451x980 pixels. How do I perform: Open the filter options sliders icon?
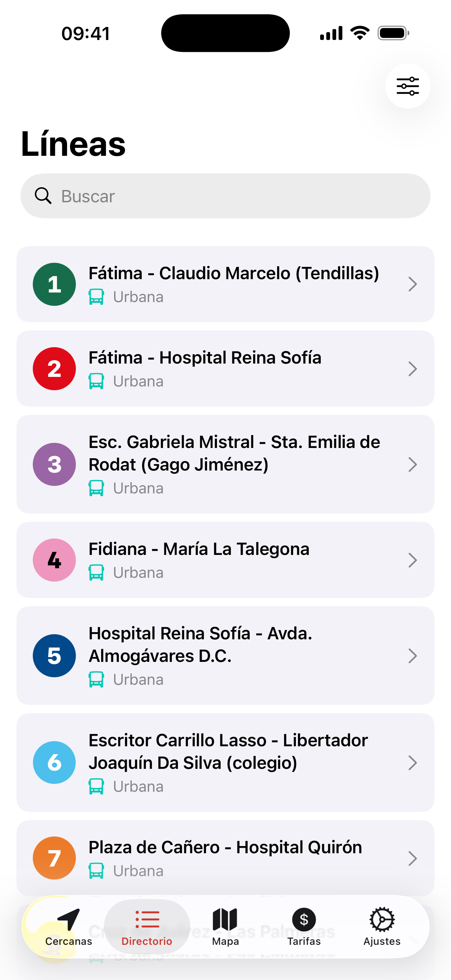click(407, 86)
